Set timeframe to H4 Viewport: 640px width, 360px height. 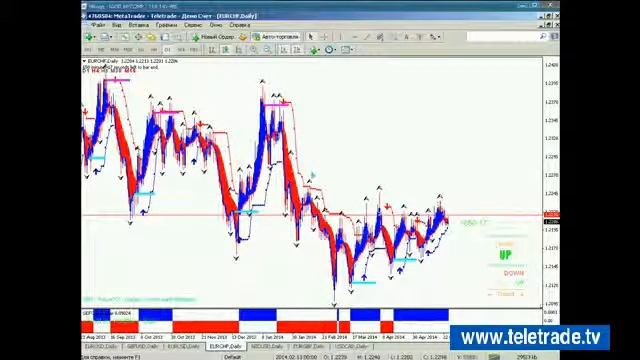(x=154, y=49)
